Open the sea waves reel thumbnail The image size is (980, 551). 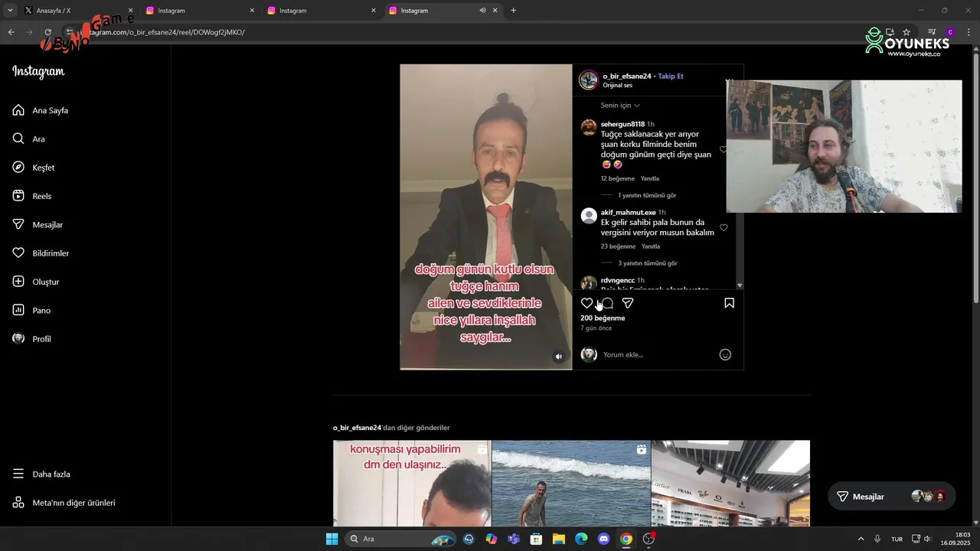tap(571, 483)
